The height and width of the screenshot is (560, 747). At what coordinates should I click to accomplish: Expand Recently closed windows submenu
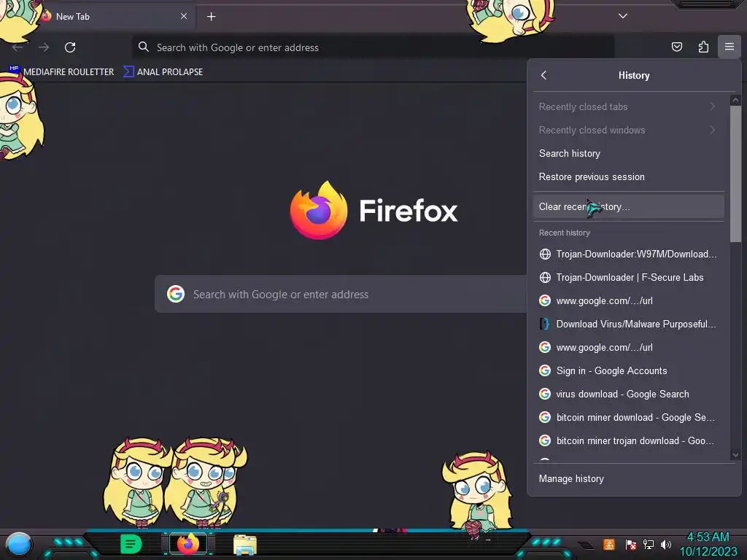(628, 130)
